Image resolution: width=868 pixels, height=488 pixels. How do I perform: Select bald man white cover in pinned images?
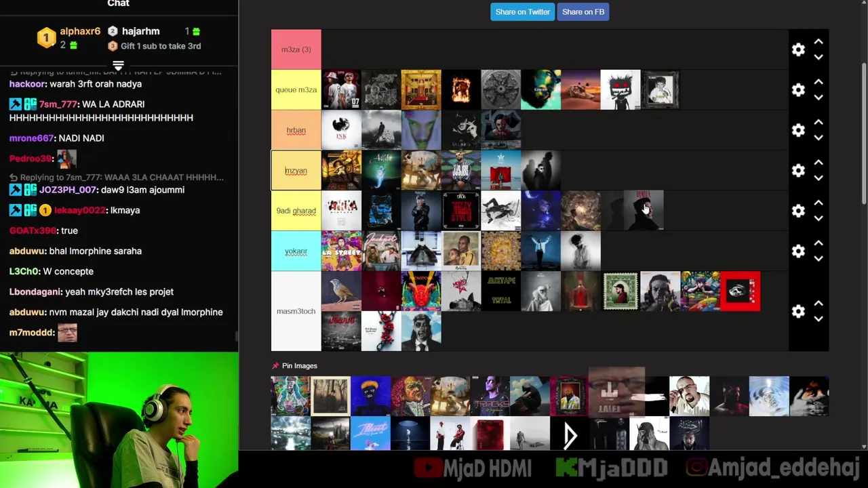point(690,396)
